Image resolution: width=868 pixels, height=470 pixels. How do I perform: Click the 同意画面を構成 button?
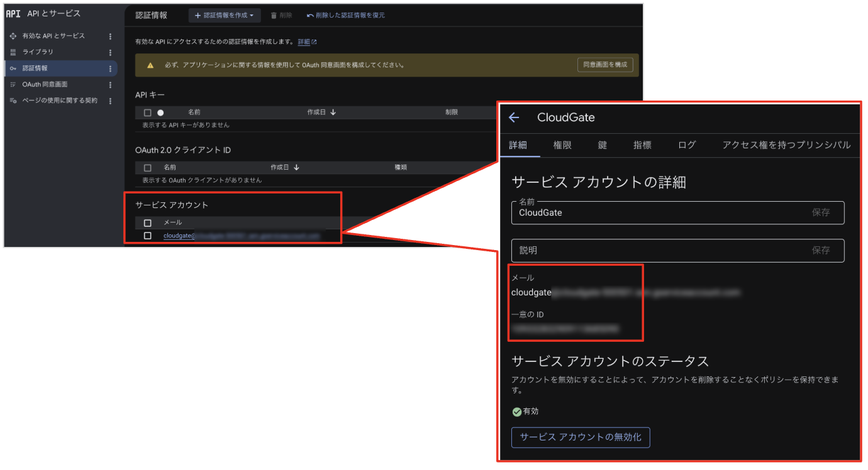click(x=605, y=65)
